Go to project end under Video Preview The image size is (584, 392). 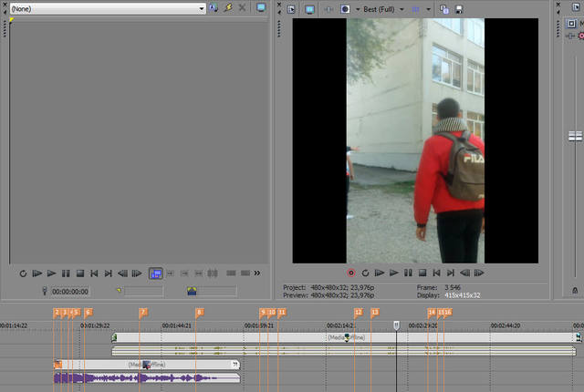click(x=451, y=273)
